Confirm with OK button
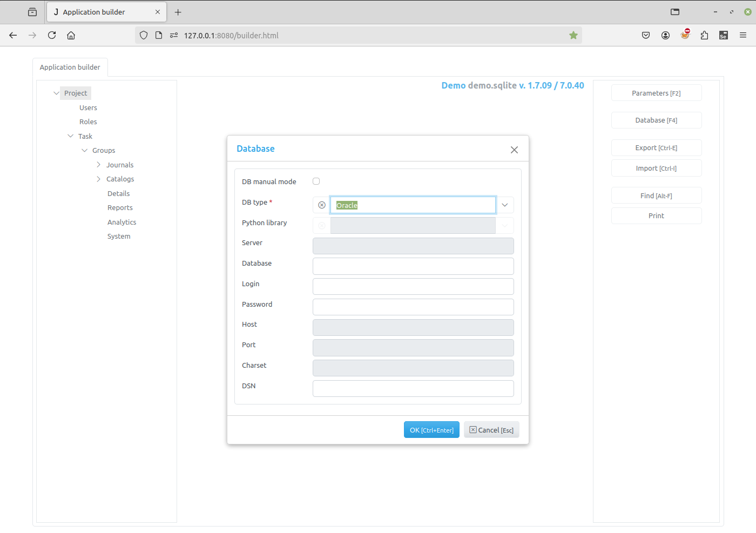The width and height of the screenshot is (756, 533). coord(431,430)
